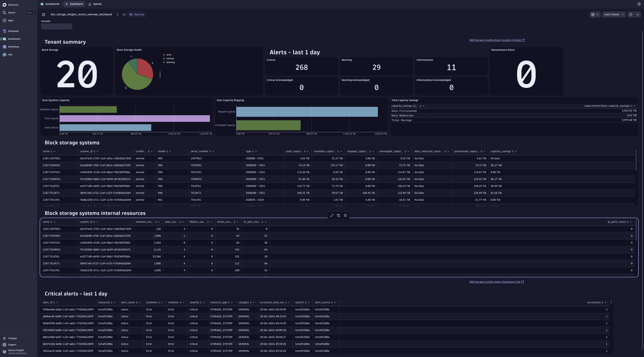Sort Block storage systems by model

tap(167, 152)
